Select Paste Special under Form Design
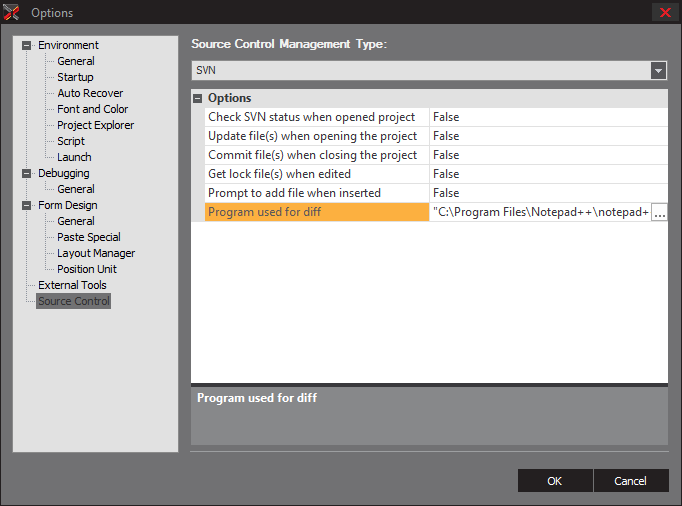682x506 pixels. click(88, 237)
